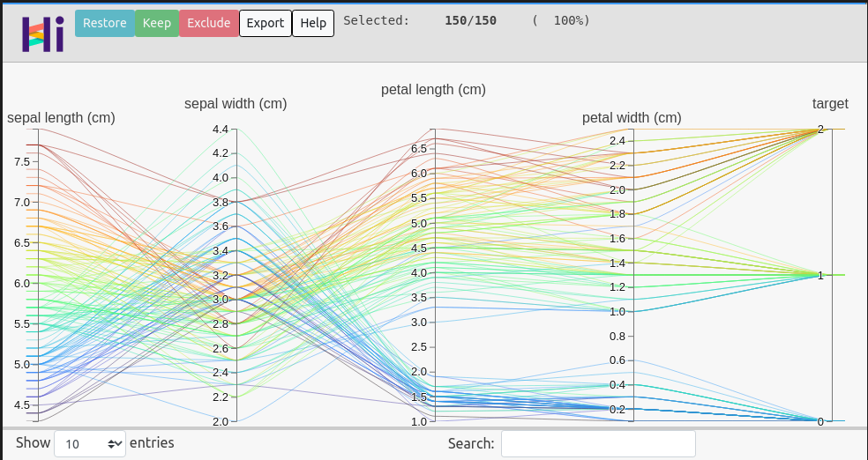
Task: Click tick 1.5 on petal length axis
Action: (x=418, y=397)
